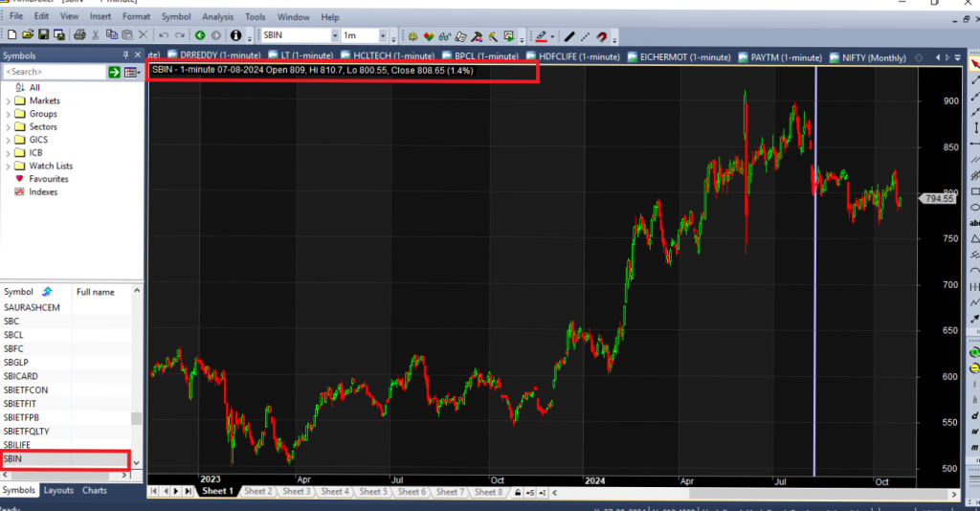Open the Symbol menu
This screenshot has height=511, width=980.
pos(176,17)
